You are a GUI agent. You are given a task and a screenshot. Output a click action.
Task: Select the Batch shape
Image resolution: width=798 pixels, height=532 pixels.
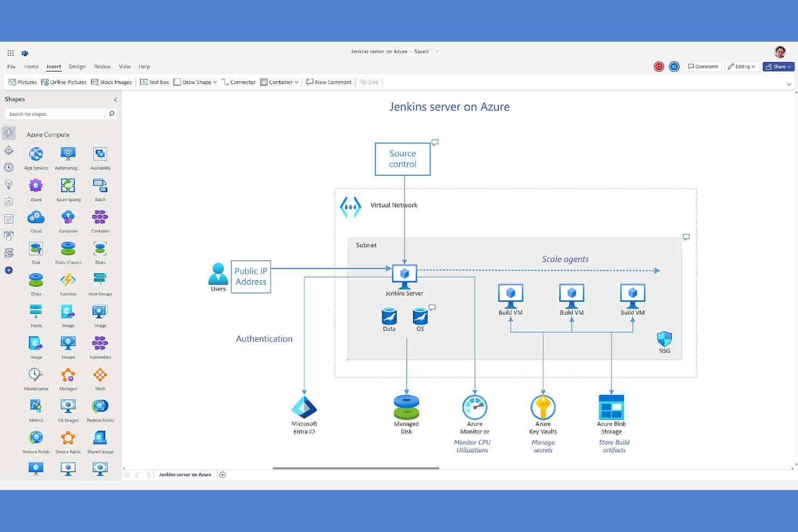(100, 186)
